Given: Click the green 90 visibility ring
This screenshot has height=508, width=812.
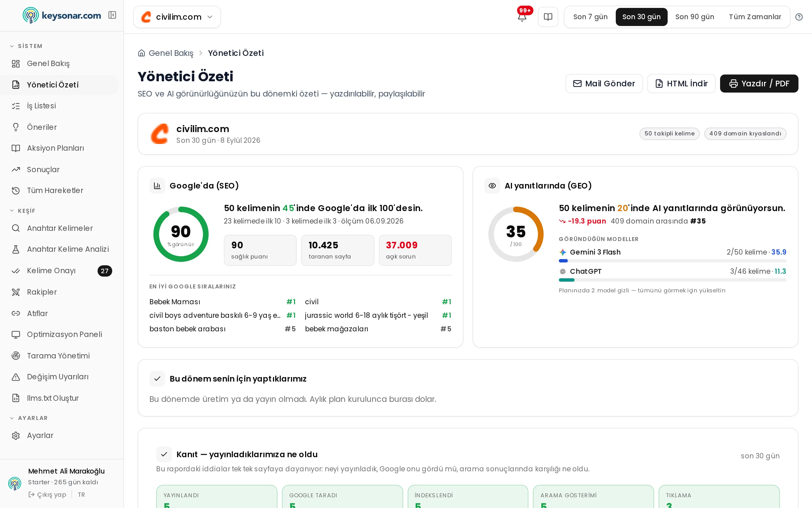Looking at the screenshot, I should click(181, 234).
